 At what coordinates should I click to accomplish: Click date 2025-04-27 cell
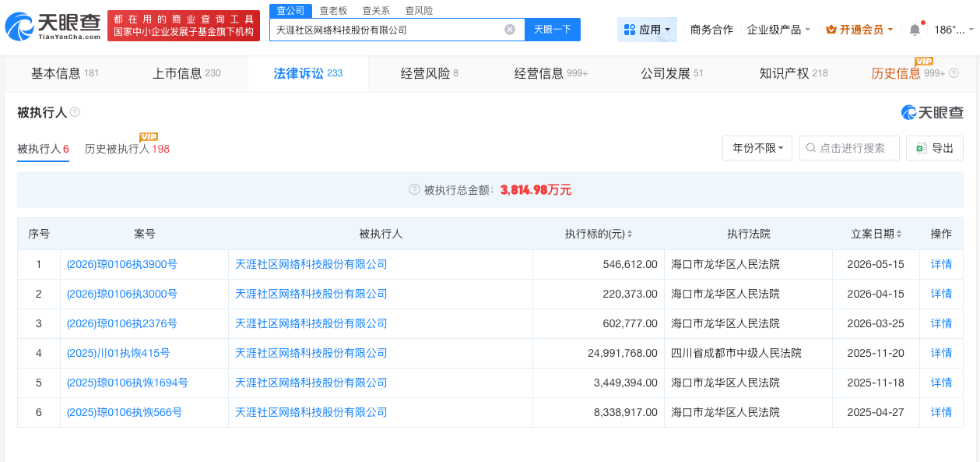(x=876, y=412)
